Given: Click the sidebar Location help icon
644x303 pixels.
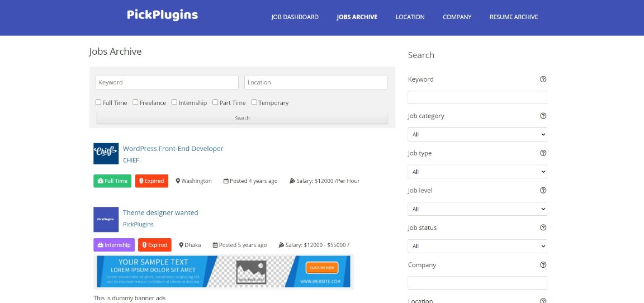Looking at the screenshot, I should [x=543, y=301].
